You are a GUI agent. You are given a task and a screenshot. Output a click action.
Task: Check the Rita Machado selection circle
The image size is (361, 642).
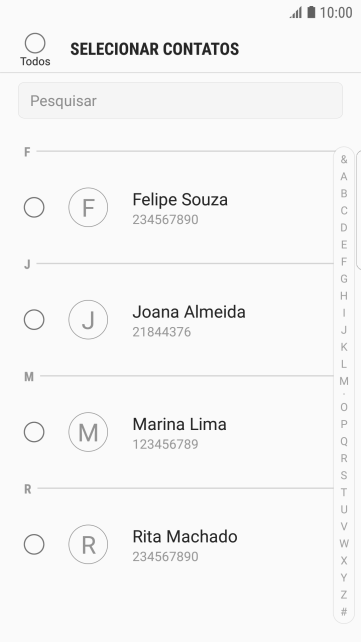(34, 545)
